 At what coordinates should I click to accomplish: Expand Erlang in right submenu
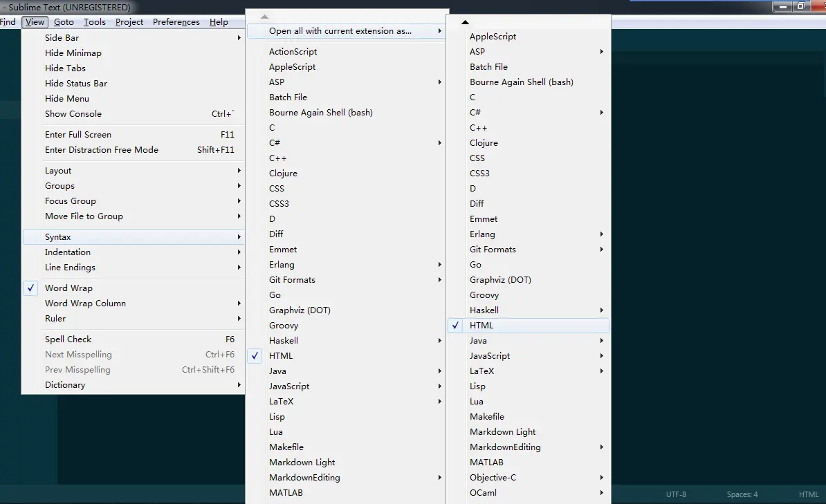529,234
